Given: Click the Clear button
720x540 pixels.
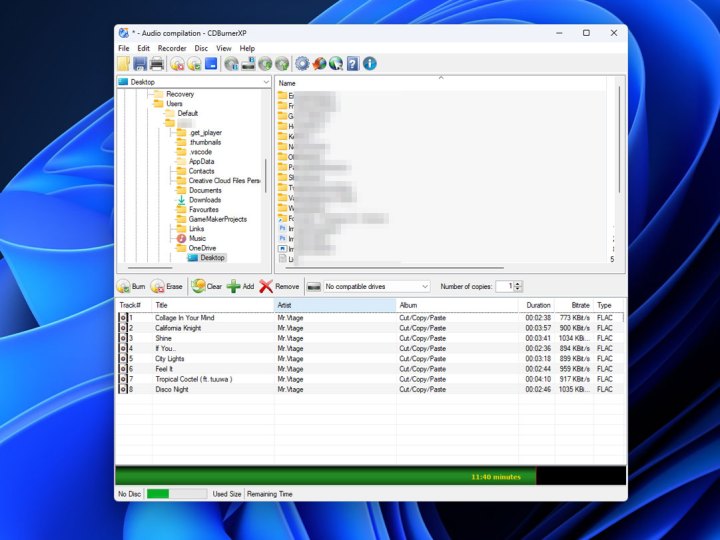Looking at the screenshot, I should 206,287.
